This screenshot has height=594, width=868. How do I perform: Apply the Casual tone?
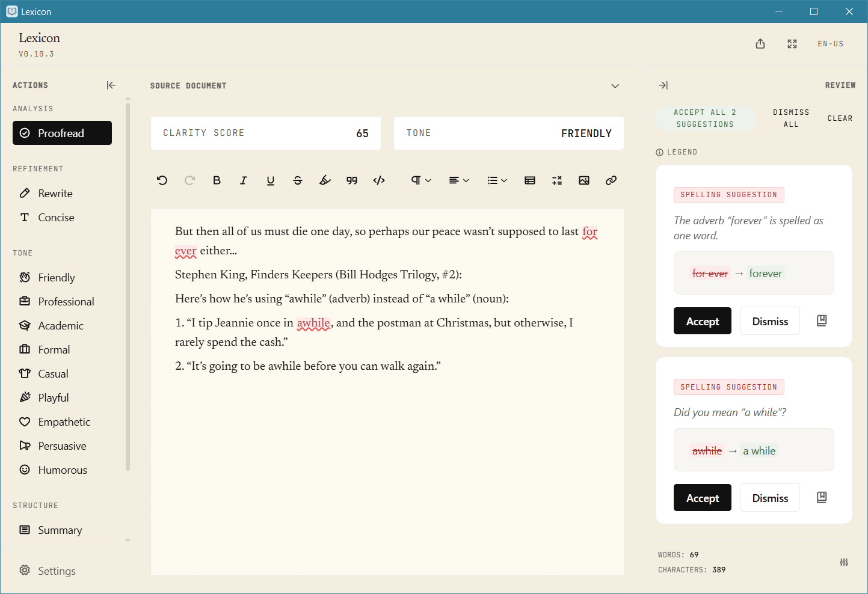[62, 373]
